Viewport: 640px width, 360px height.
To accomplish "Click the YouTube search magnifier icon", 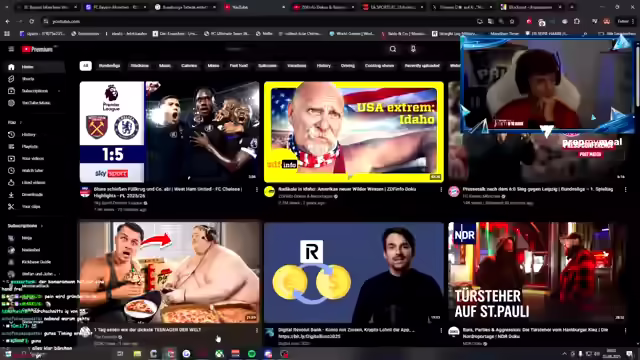I will tap(393, 49).
